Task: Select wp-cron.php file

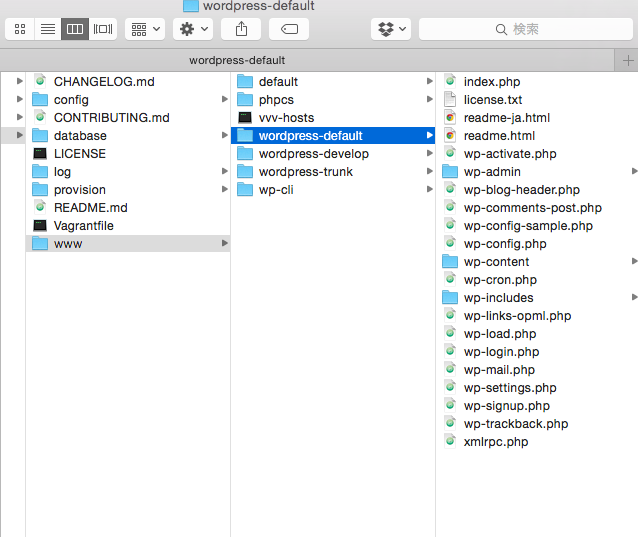Action: pyautogui.click(x=537, y=279)
